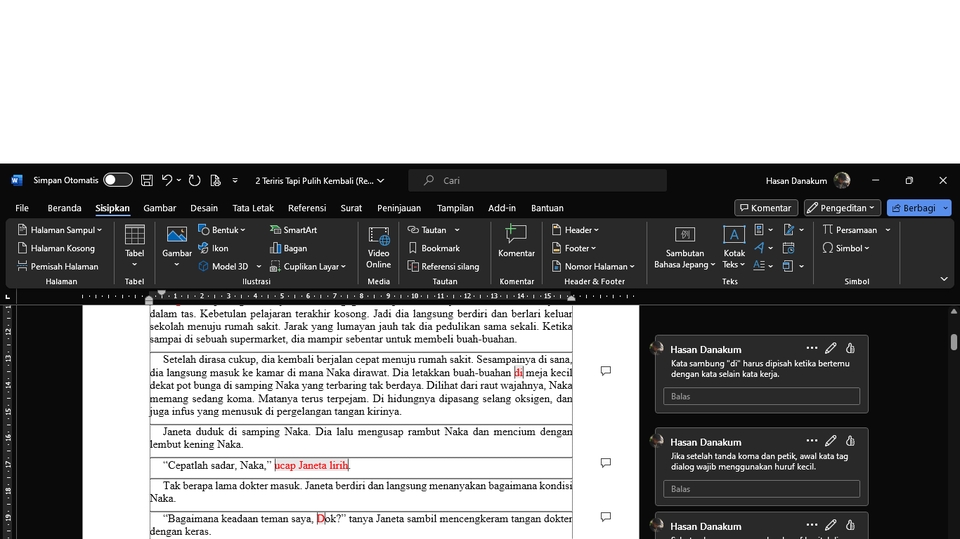Click the Balas reply field under the 'Kata sambung' comment
960x539 pixels.
click(x=761, y=396)
